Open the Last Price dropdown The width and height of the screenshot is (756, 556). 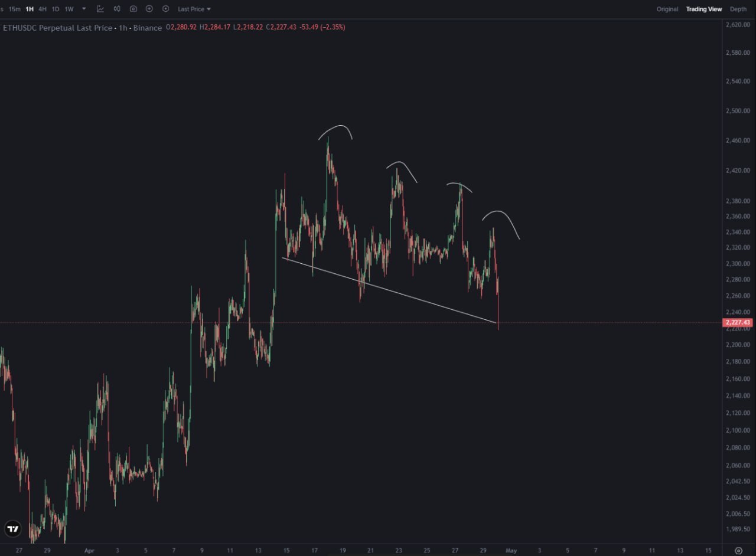click(x=193, y=9)
